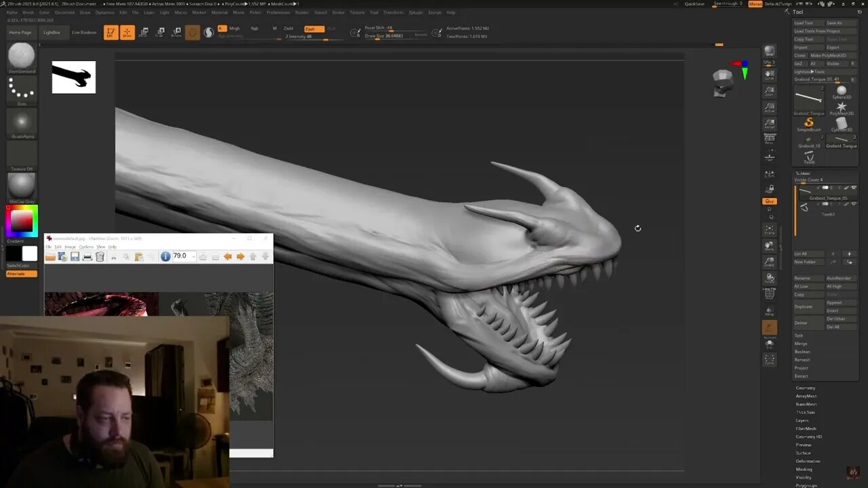Open the Options menu in IrfanView

86,247
